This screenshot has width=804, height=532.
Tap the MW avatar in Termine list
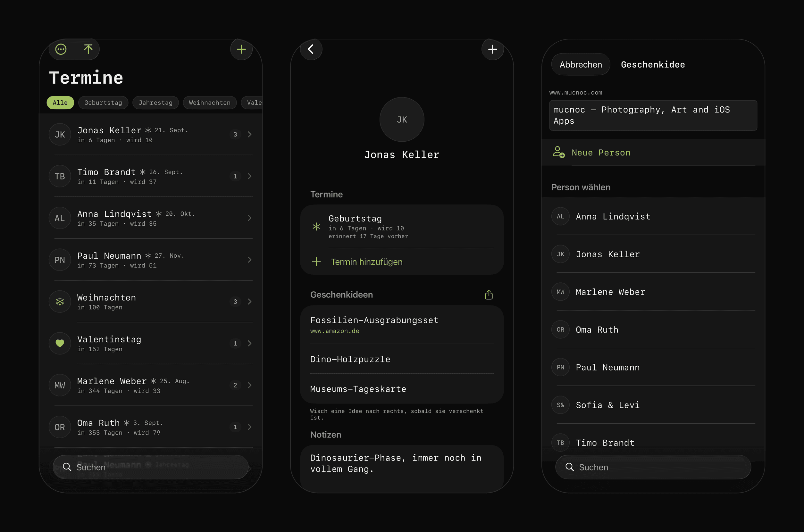[x=60, y=385]
